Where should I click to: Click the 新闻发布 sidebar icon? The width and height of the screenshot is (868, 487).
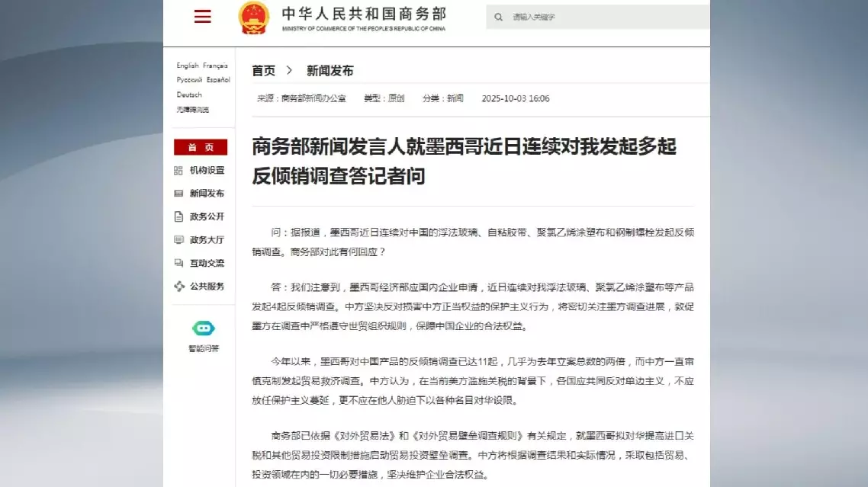click(x=178, y=194)
